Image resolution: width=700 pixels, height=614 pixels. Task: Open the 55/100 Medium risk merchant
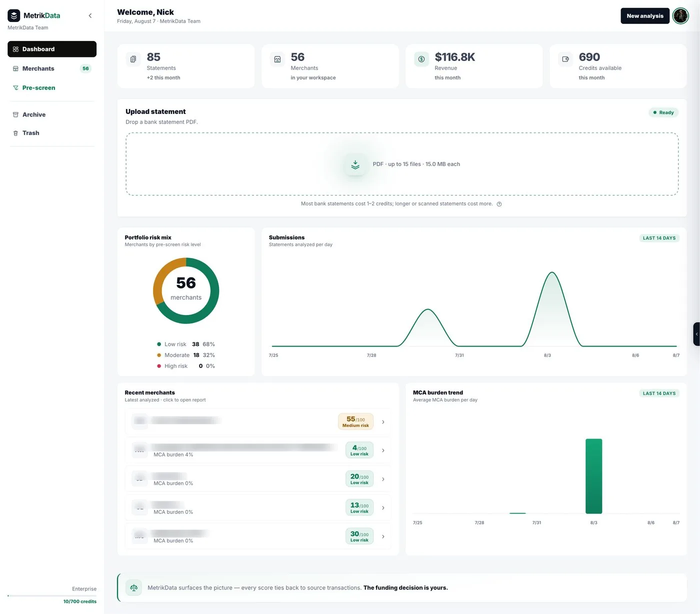(258, 422)
